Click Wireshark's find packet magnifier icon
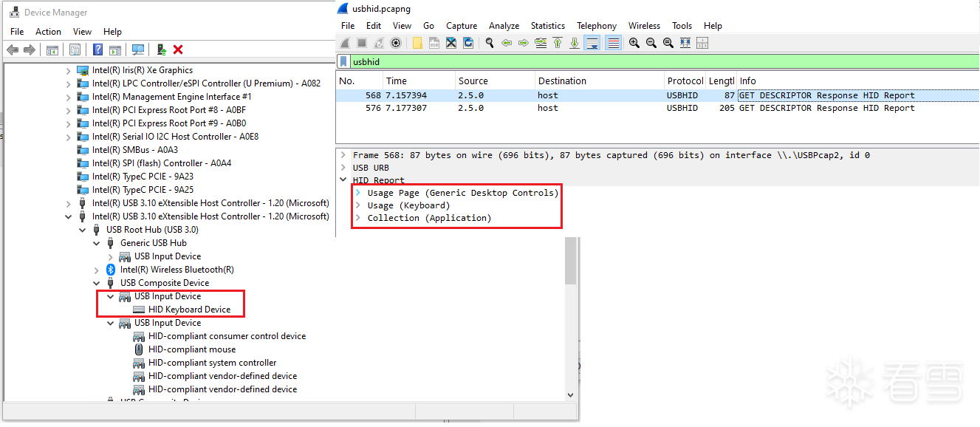The width and height of the screenshot is (980, 427). [x=489, y=44]
